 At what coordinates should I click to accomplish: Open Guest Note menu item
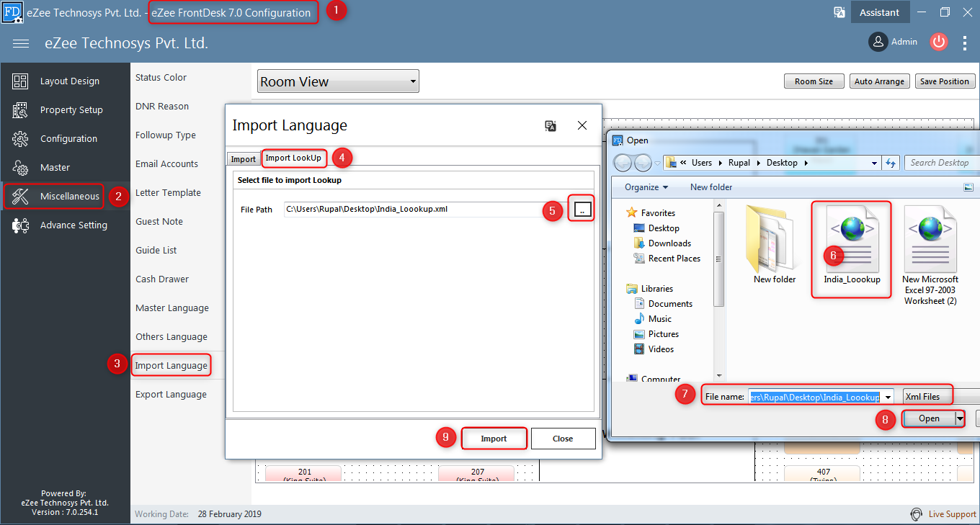click(x=159, y=221)
